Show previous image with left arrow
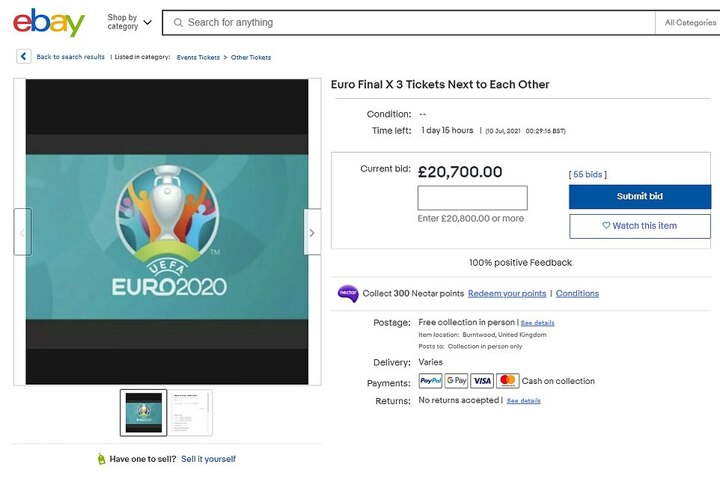 tap(22, 232)
